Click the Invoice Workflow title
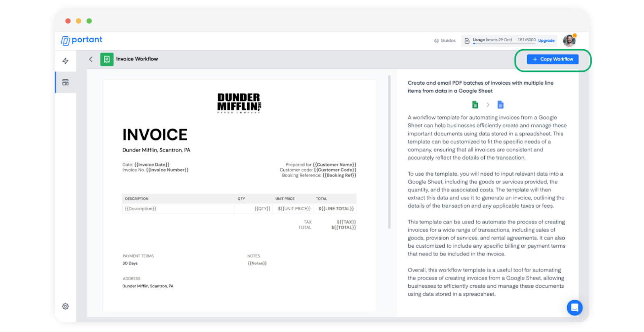Image resolution: width=644 pixels, height=332 pixels. 137,59
